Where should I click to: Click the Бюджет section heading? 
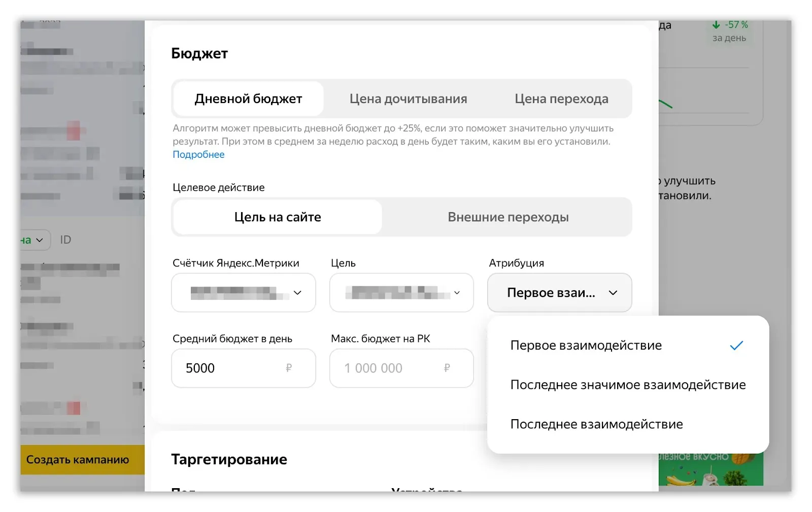199,53
